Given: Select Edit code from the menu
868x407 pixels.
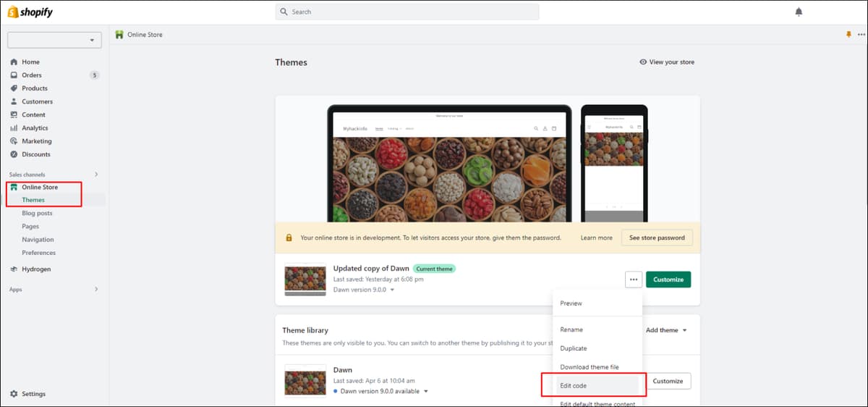Looking at the screenshot, I should click(597, 386).
